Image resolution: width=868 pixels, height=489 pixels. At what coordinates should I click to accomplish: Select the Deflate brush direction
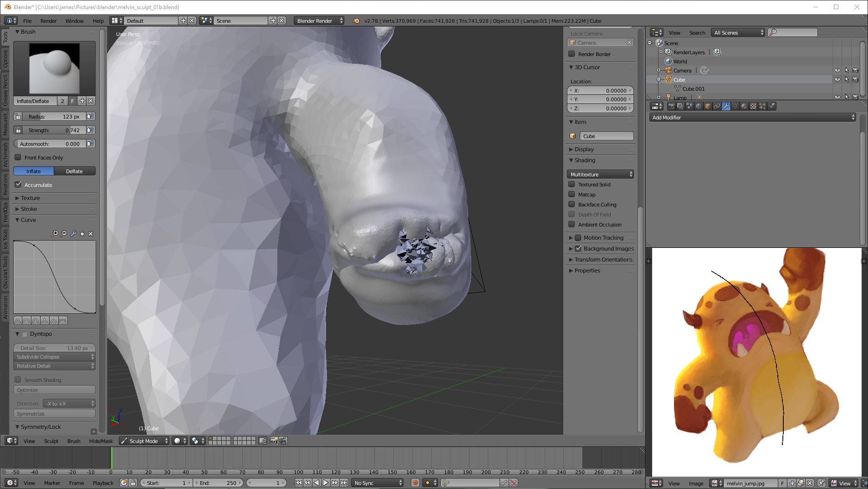click(75, 171)
